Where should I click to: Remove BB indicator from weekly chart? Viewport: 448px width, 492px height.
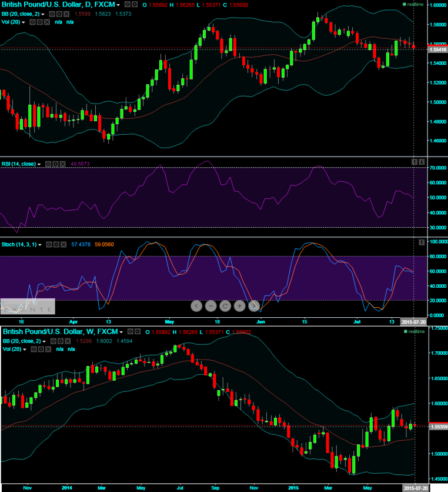tap(68, 341)
